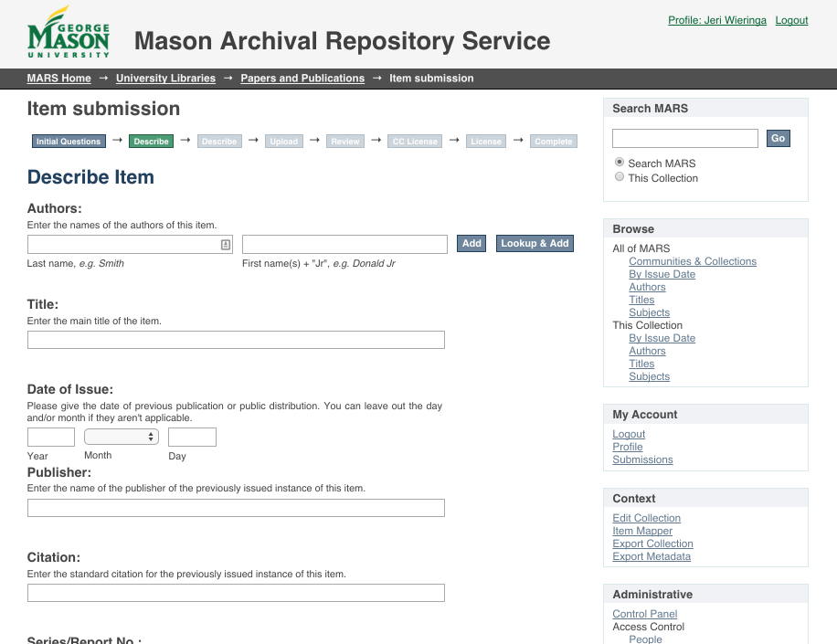
Task: Focus the Title input field
Action: [x=236, y=340]
